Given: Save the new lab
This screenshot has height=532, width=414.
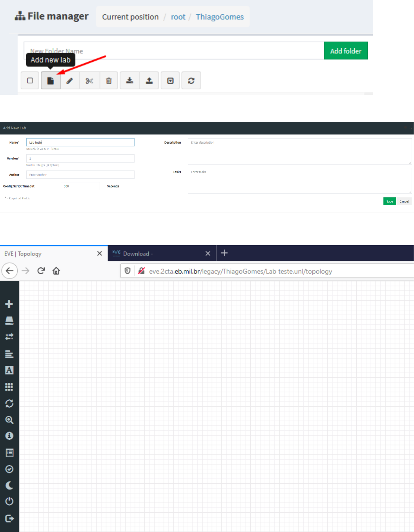Looking at the screenshot, I should tap(389, 201).
